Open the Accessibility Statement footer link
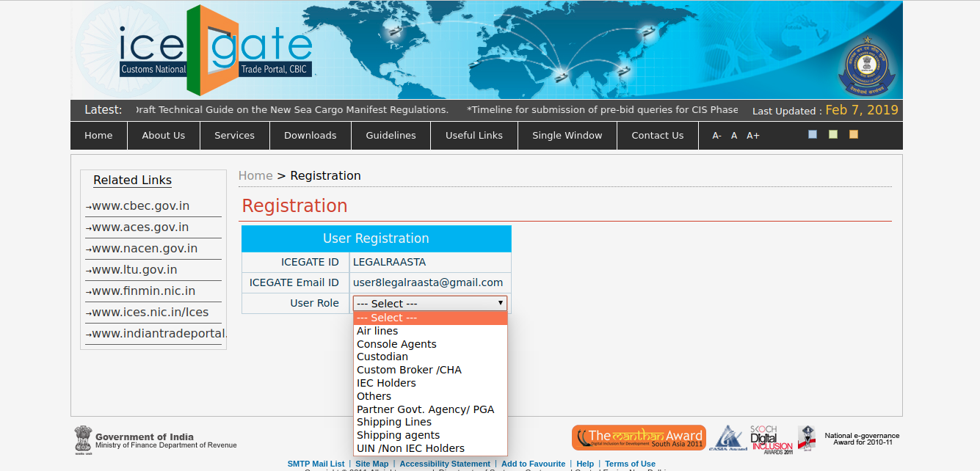Screen dimensions: 980x471 pos(445,464)
